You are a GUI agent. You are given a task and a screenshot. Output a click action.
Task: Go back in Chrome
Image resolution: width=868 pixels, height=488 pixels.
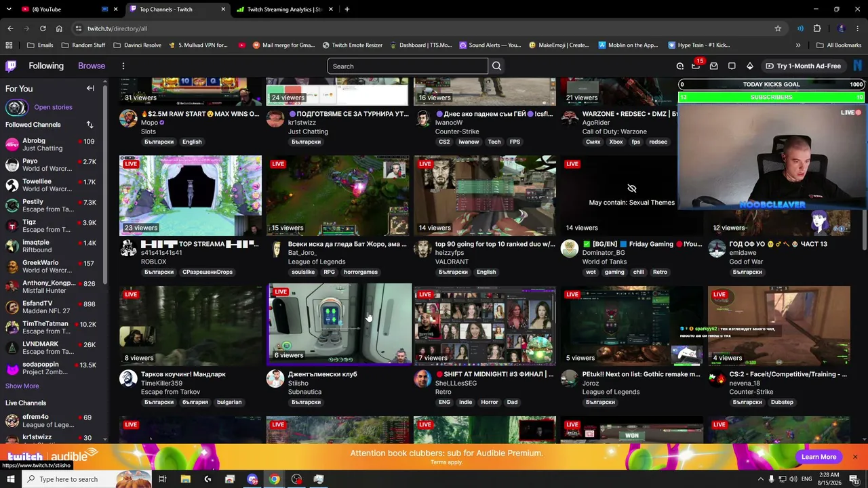coord(10,28)
